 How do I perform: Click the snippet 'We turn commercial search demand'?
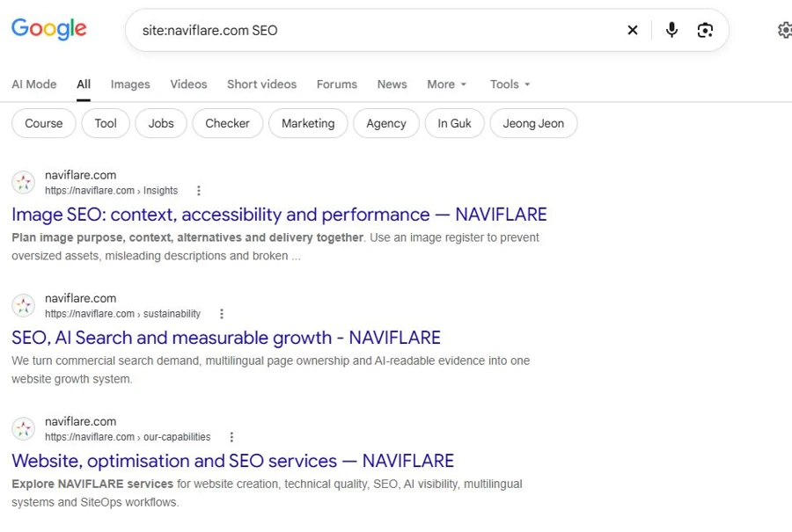[271, 370]
